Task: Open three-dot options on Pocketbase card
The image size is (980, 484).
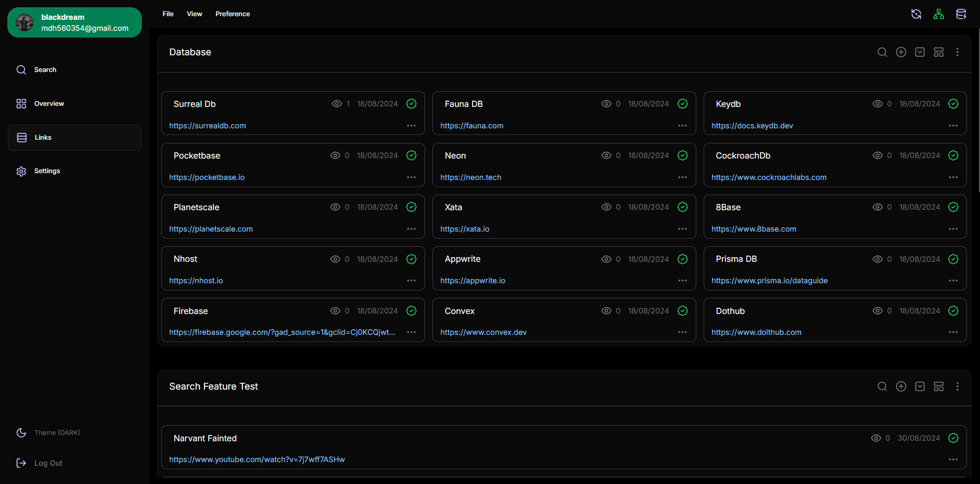Action: (412, 177)
